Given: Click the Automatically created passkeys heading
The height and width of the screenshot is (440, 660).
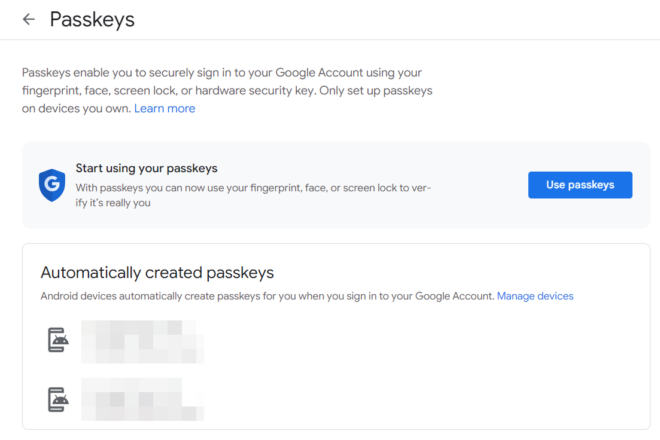Looking at the screenshot, I should 157,273.
